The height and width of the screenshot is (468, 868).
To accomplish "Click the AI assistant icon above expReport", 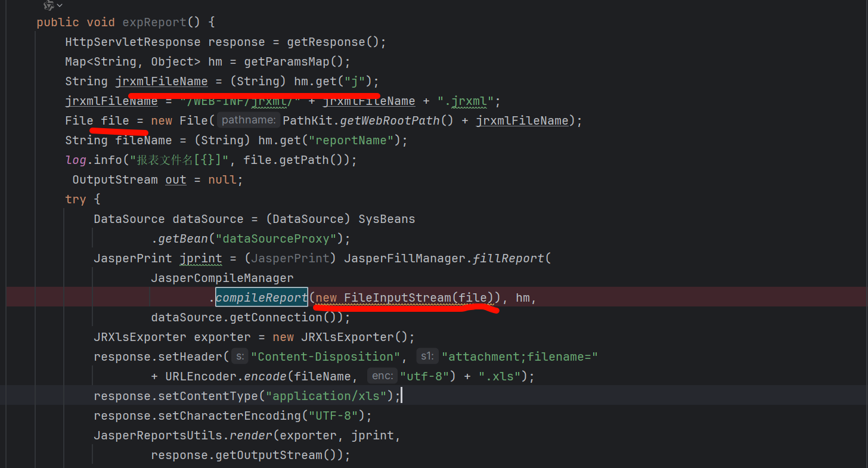I will pyautogui.click(x=49, y=5).
